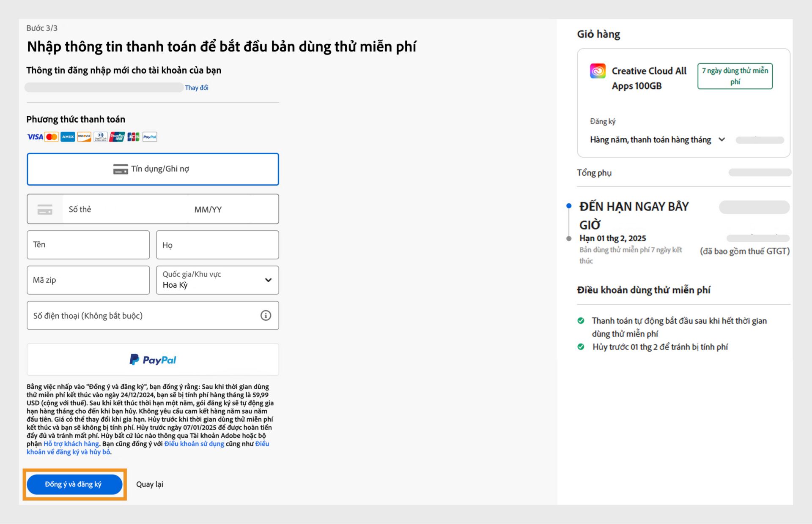Click the UnionPay card logo
Image resolution: width=812 pixels, height=524 pixels.
click(x=117, y=137)
